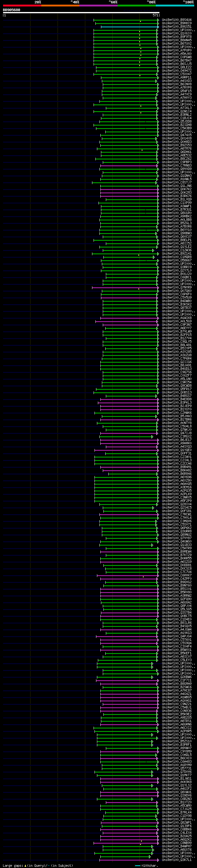Screen dimensions: 197x868
Task: Select hit label UniRef100_B7R3U1
Action: (176, 210)
